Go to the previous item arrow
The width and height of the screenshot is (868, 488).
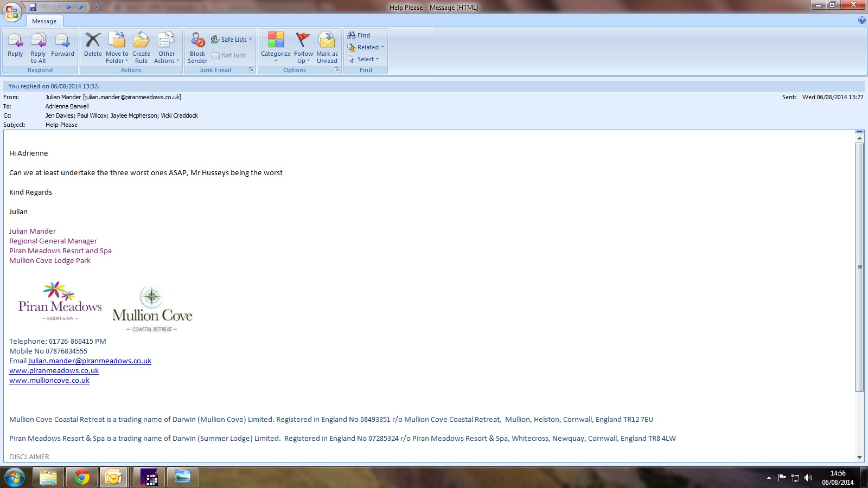point(68,7)
